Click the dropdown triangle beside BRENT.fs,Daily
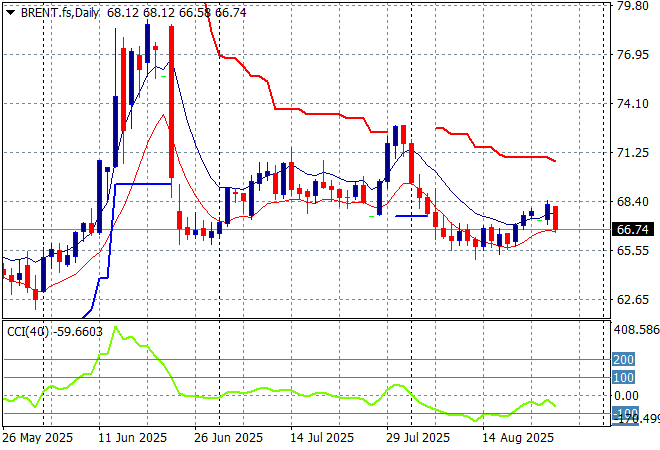 pyautogui.click(x=10, y=13)
